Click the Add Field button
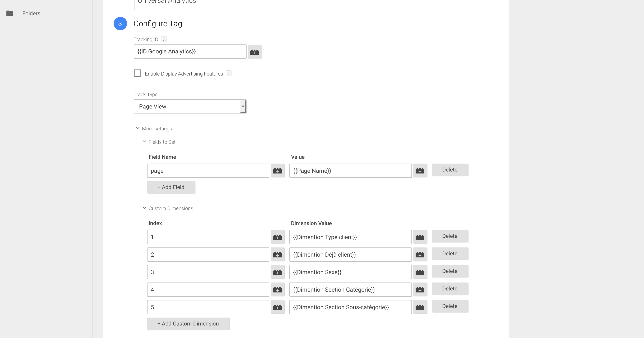The image size is (644, 338). [171, 187]
